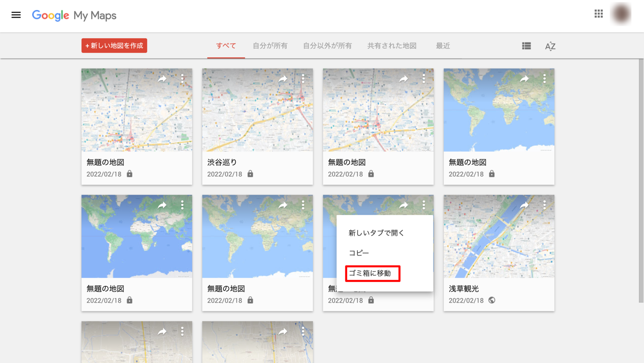This screenshot has width=644, height=363.
Task: Open the 浅草観光 map thumbnail
Action: coord(499,236)
